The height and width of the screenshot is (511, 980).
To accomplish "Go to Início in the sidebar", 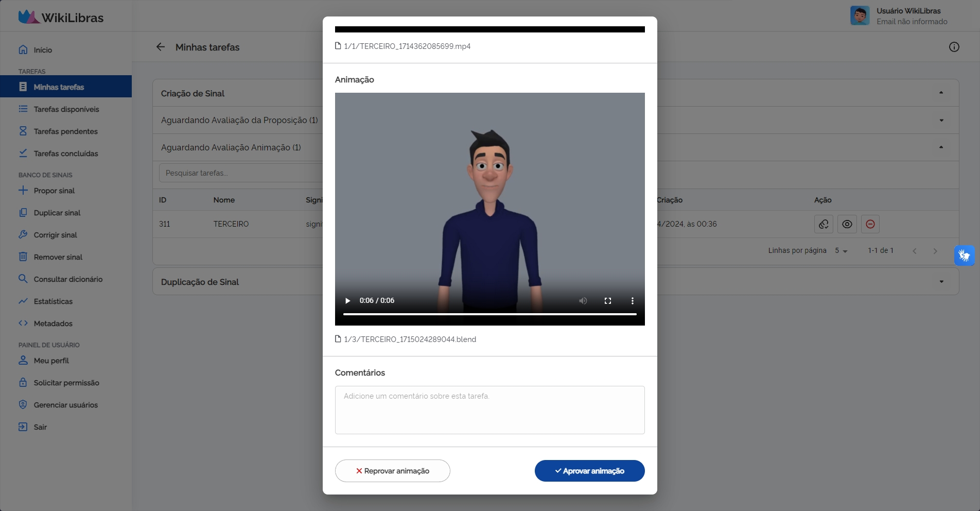I will (x=23, y=49).
